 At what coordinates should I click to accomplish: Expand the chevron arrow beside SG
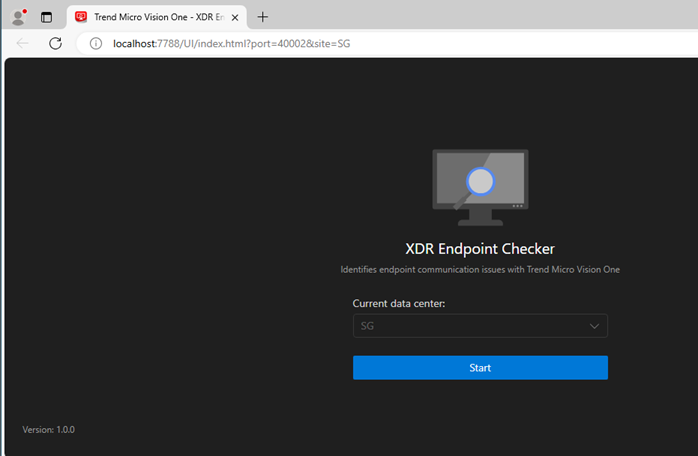(x=594, y=326)
